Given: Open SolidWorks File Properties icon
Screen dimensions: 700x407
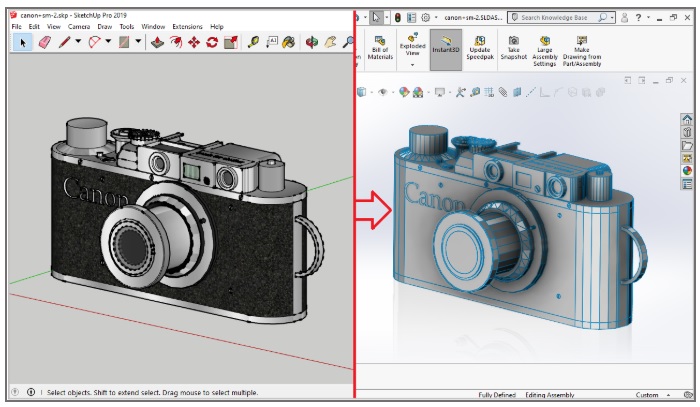Looking at the screenshot, I should point(412,18).
